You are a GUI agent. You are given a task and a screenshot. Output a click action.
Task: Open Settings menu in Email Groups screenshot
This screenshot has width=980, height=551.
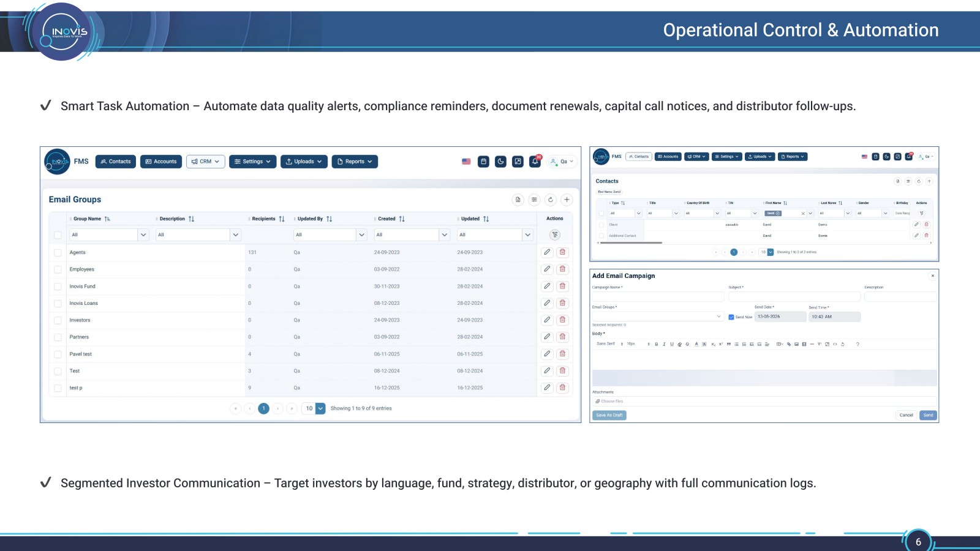pos(252,162)
